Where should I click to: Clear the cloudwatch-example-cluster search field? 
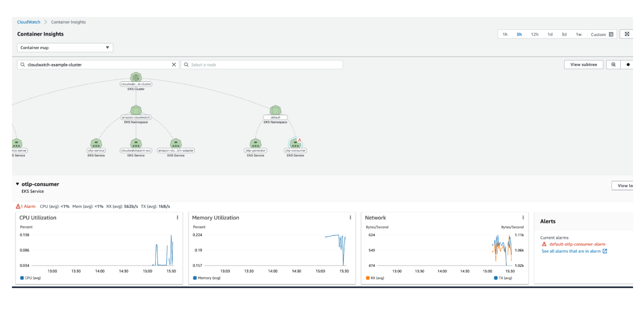[174, 65]
